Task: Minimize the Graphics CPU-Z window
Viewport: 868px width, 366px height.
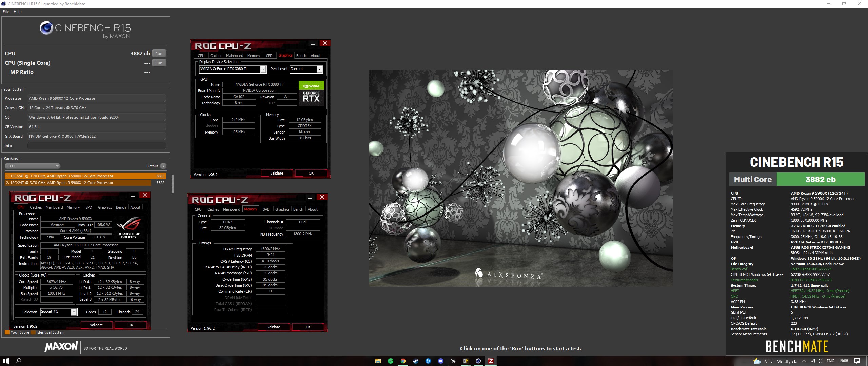Action: point(313,44)
